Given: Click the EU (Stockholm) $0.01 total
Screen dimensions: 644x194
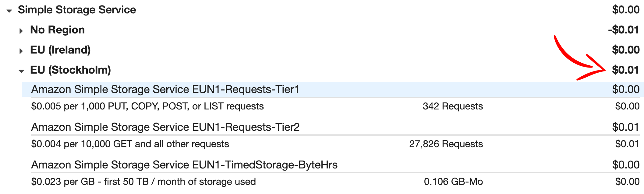Looking at the screenshot, I should coord(625,70).
